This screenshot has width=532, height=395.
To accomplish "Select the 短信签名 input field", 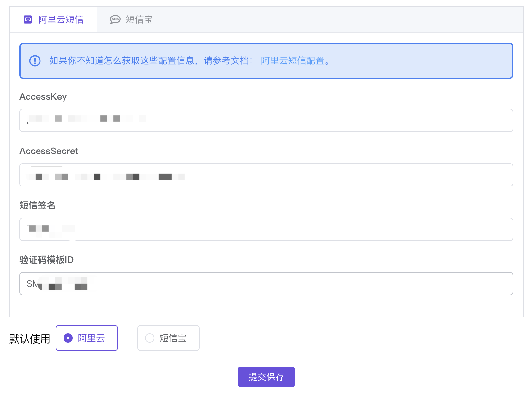I will 266,229.
